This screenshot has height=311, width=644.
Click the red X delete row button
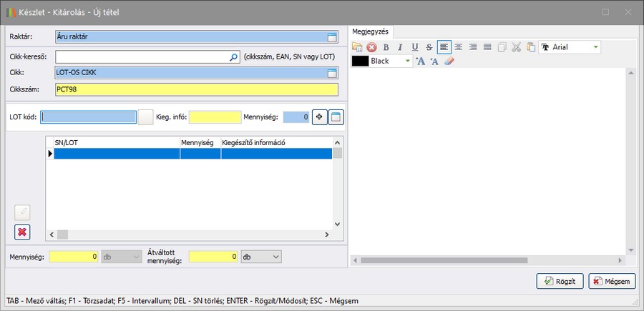(x=22, y=232)
